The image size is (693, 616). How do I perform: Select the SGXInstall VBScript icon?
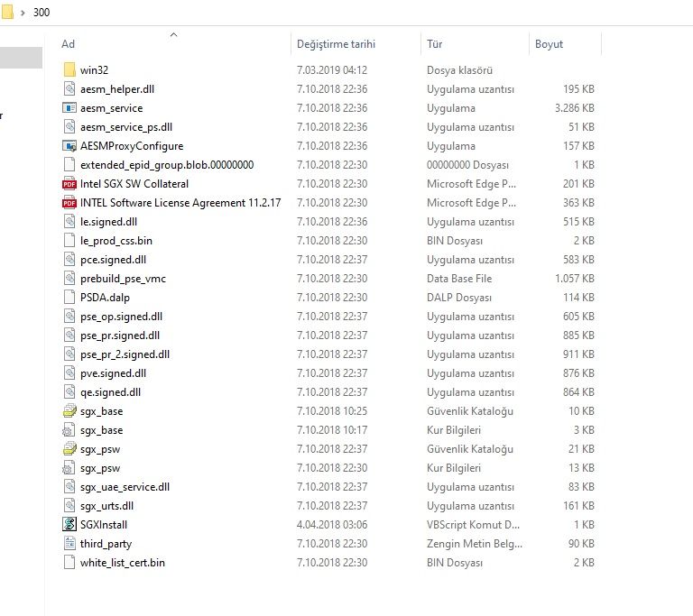(69, 525)
